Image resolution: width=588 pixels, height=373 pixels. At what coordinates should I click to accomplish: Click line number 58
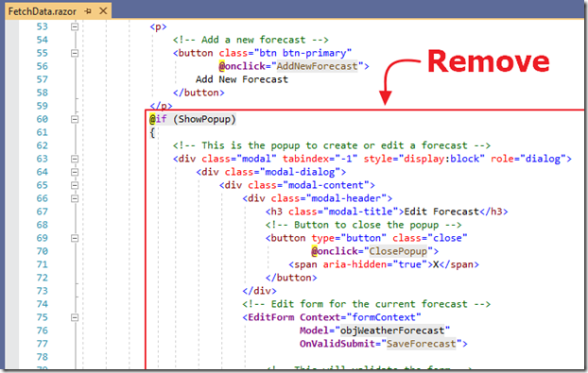(x=42, y=93)
